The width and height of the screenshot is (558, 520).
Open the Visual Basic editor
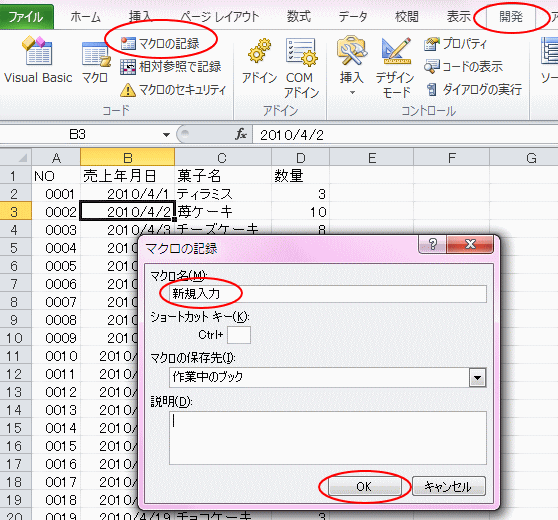click(x=38, y=60)
